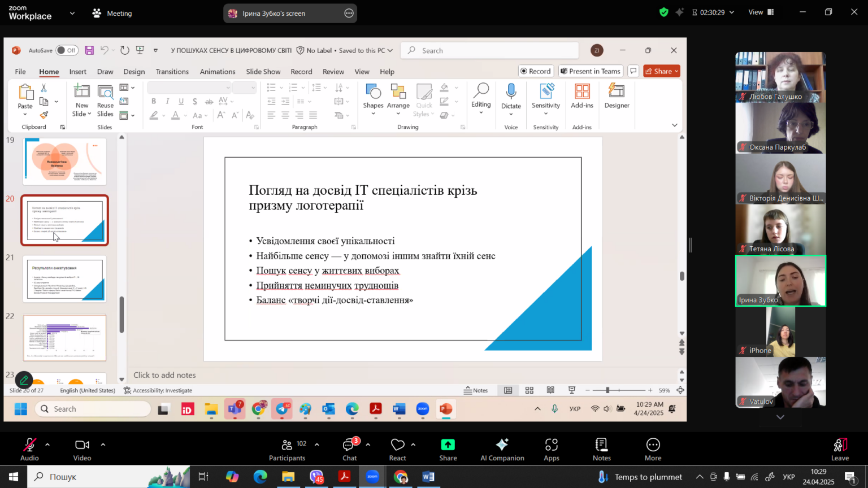Click the Dictate microphone icon

pyautogui.click(x=511, y=91)
